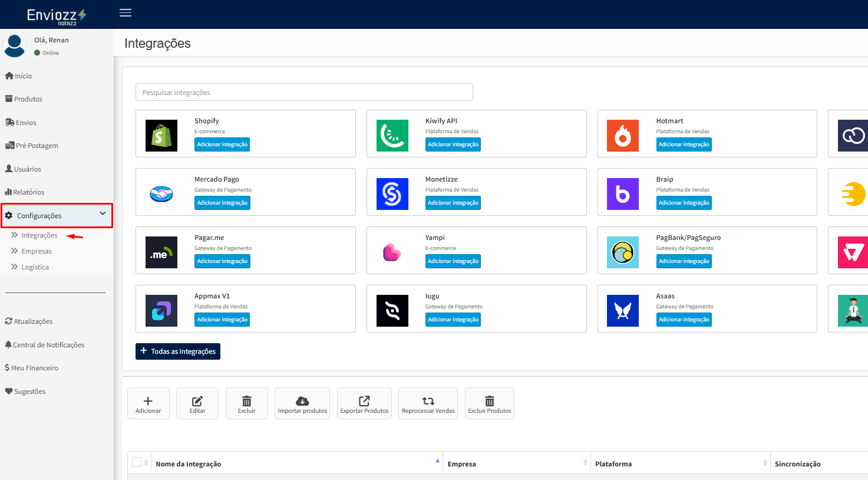Open Início in the sidebar
Image resolution: width=868 pixels, height=480 pixels.
pyautogui.click(x=18, y=76)
